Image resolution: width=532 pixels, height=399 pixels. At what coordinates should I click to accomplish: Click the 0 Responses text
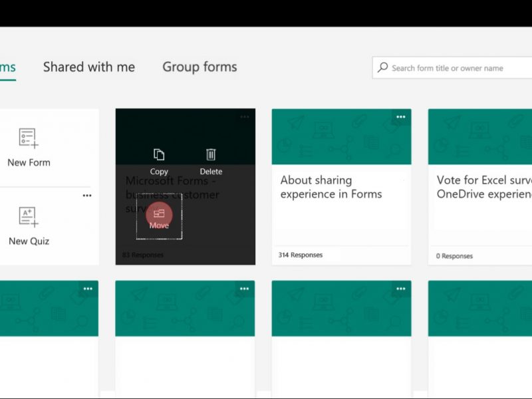[454, 256]
